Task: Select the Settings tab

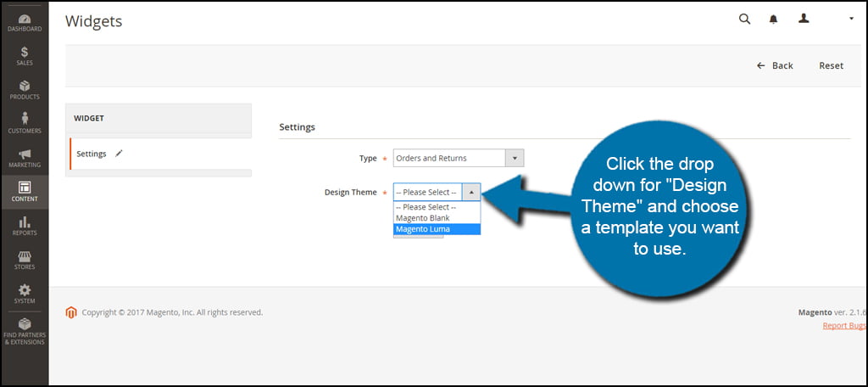Action: click(x=160, y=154)
